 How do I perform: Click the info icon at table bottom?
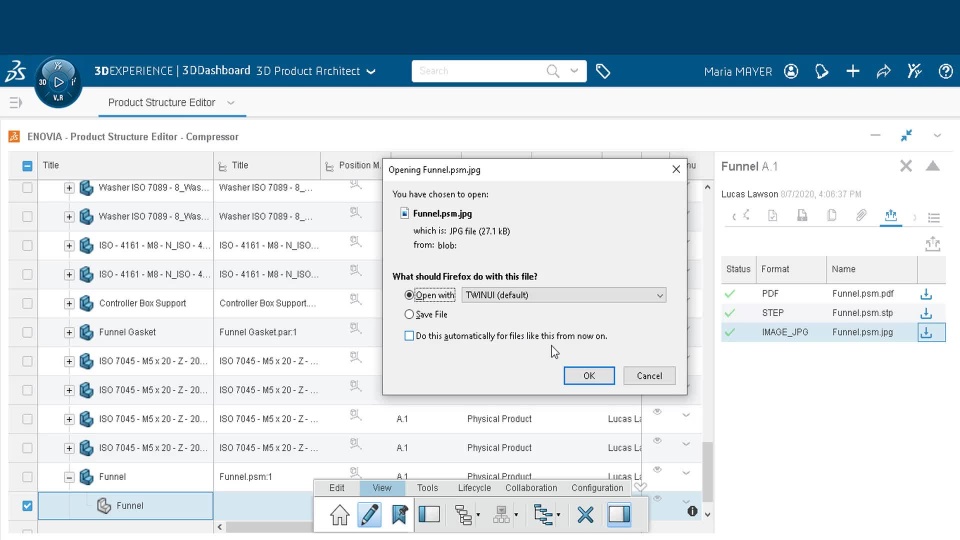point(692,511)
